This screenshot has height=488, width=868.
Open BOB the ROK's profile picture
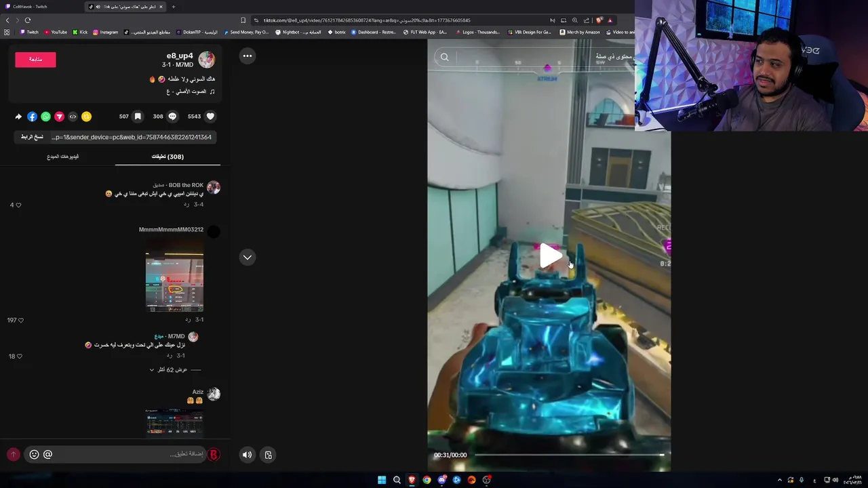click(214, 188)
